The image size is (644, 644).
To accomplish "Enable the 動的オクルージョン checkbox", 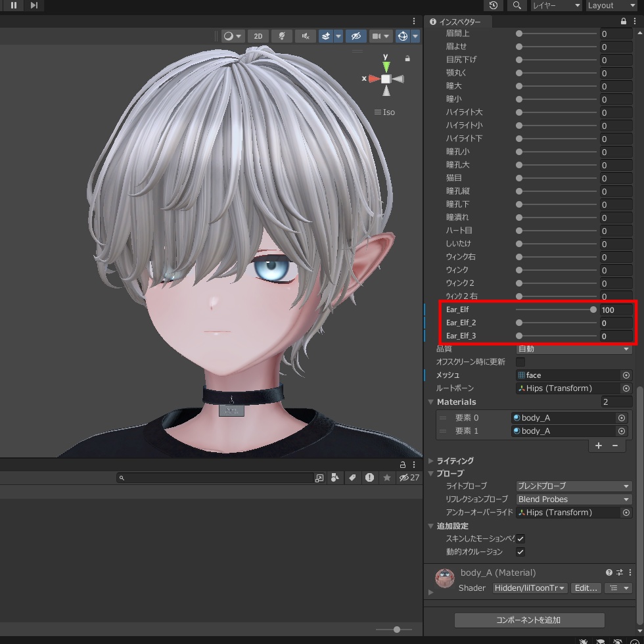I will [520, 552].
